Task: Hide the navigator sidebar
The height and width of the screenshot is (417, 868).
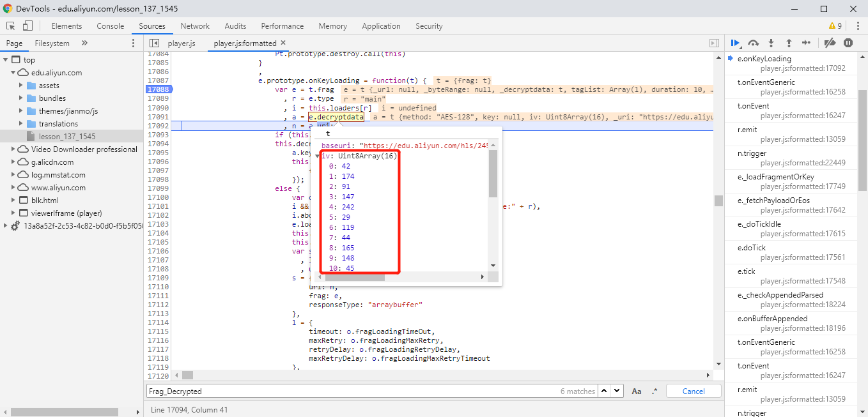Action: coord(153,43)
